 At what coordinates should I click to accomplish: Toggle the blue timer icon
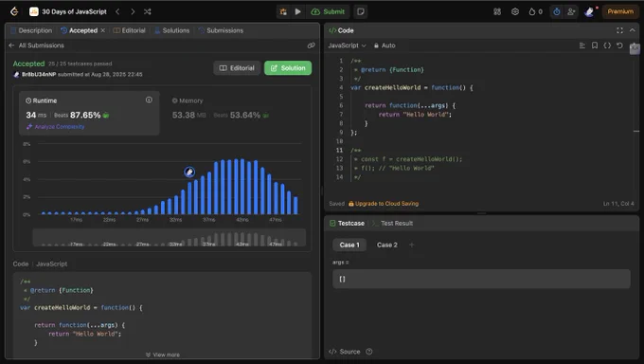click(x=557, y=11)
